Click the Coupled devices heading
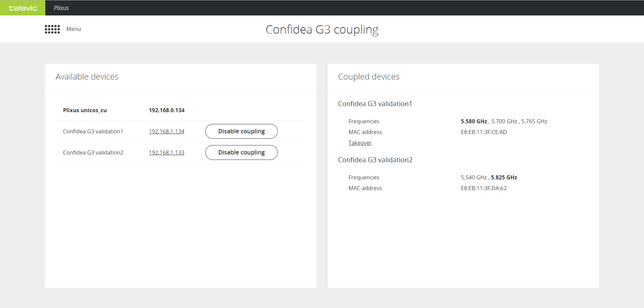This screenshot has height=308, width=644. pyautogui.click(x=369, y=77)
